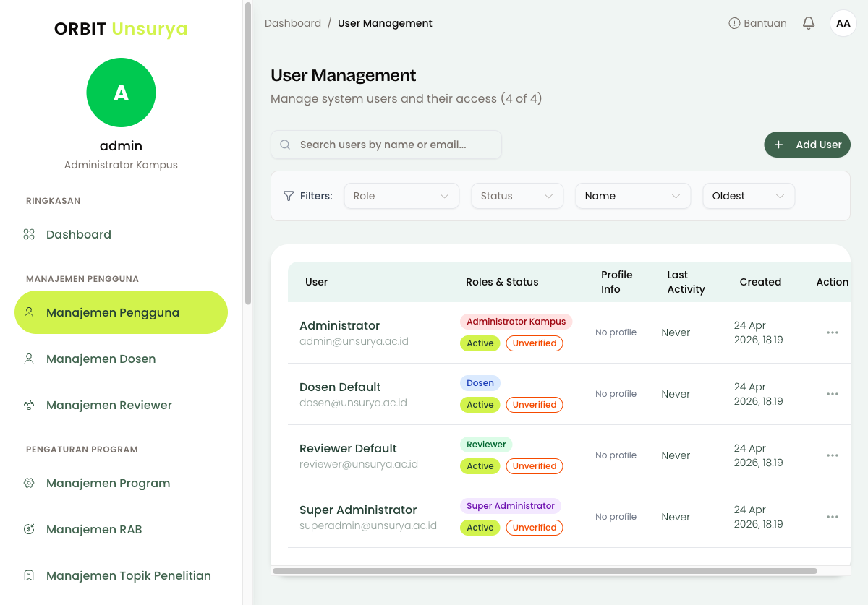This screenshot has width=868, height=605.
Task: Expand the Status filter dropdown
Action: click(517, 196)
